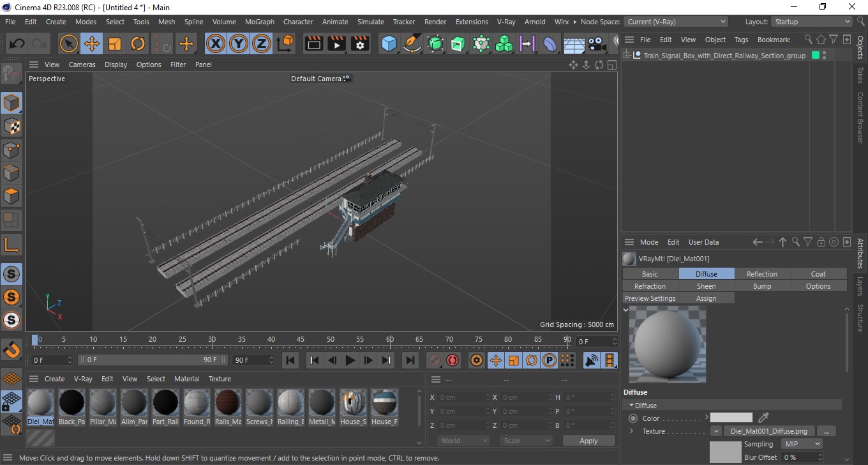The height and width of the screenshot is (465, 868).
Task: Open the V-Ray menu in menu bar
Action: [505, 22]
